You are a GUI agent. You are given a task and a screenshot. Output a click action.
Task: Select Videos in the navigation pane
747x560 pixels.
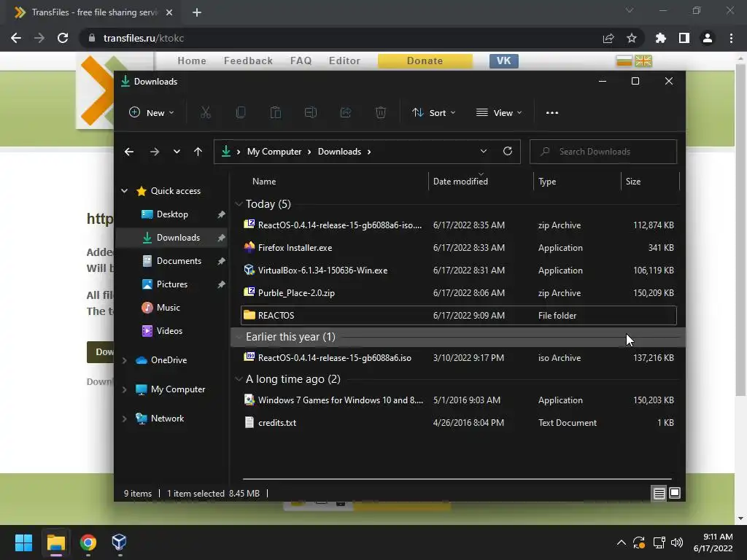pos(171,331)
